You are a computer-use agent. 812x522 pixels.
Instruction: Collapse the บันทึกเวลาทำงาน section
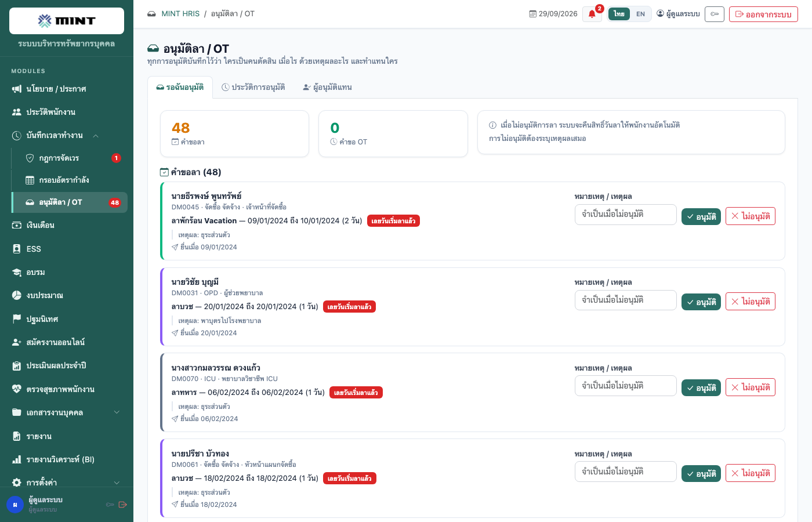(x=67, y=135)
